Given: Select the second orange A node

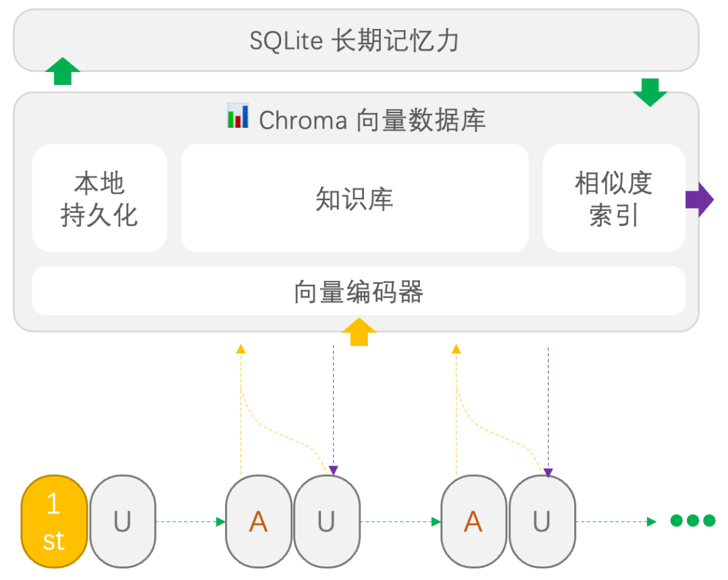Looking at the screenshot, I should [473, 522].
